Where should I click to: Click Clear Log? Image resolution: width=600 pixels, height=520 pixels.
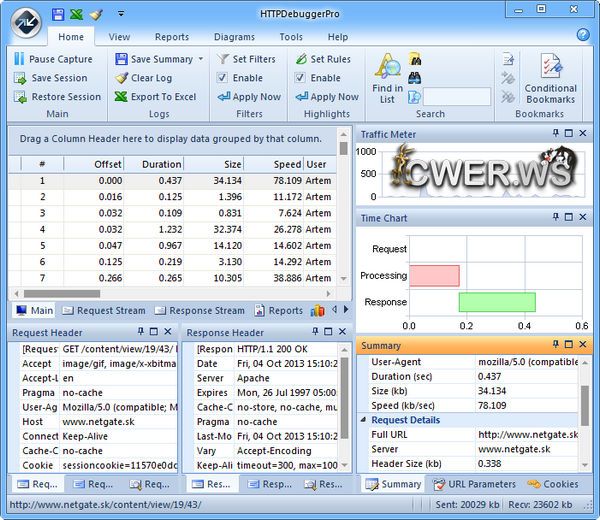pos(143,78)
